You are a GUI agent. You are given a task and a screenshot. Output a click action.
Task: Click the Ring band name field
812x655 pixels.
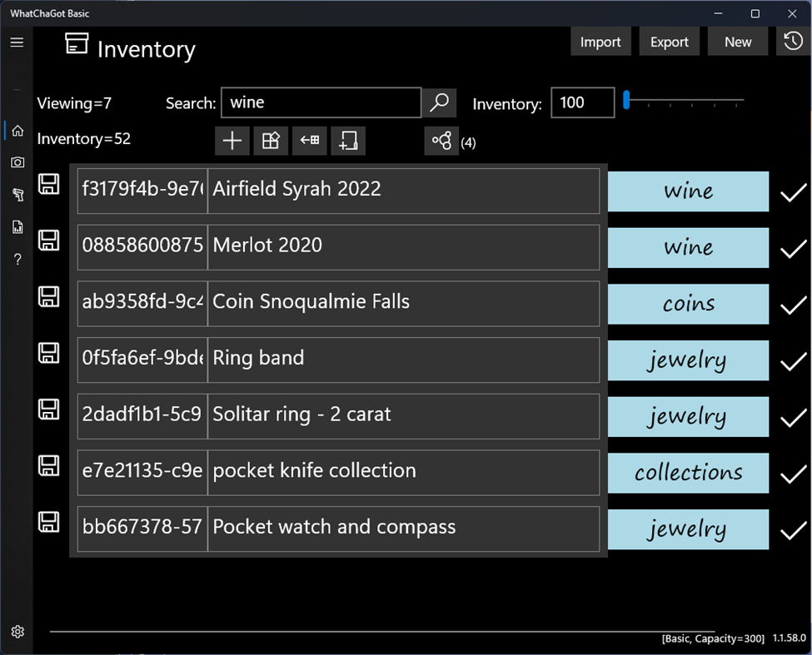[x=403, y=360]
